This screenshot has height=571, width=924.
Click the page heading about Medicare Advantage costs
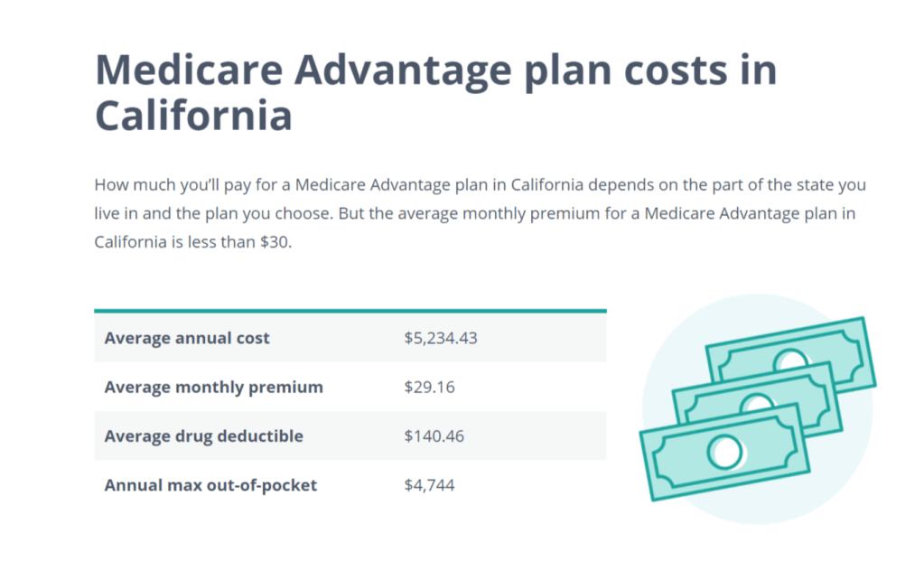click(435, 92)
